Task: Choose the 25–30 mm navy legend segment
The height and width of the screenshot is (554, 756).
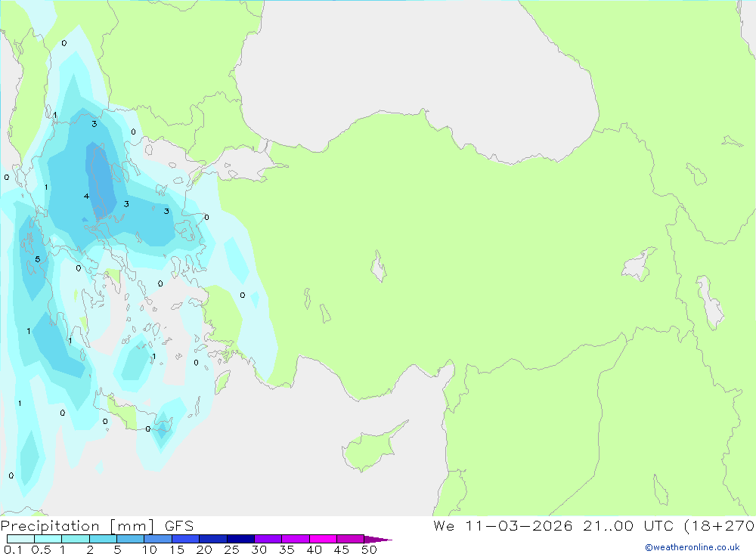Action: (240, 539)
